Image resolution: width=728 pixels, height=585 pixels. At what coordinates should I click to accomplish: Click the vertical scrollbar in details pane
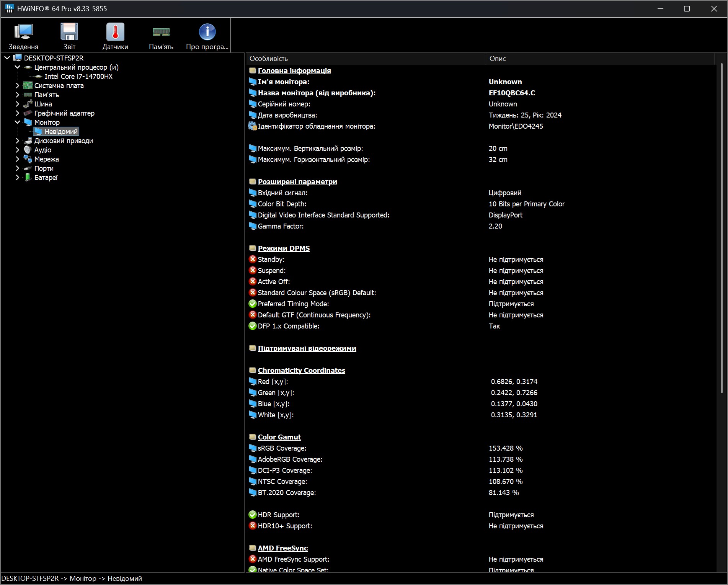point(721,228)
